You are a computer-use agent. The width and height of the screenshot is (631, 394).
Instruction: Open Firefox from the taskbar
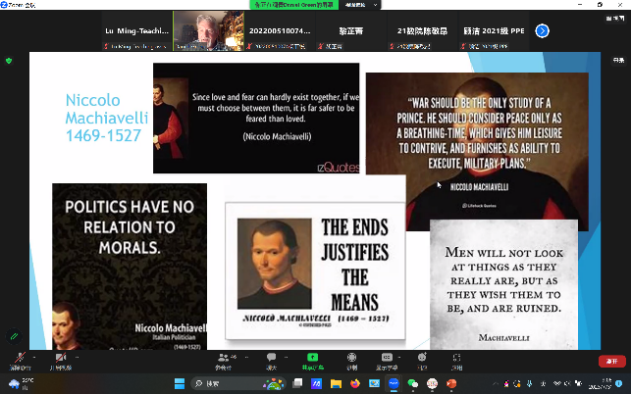click(355, 384)
